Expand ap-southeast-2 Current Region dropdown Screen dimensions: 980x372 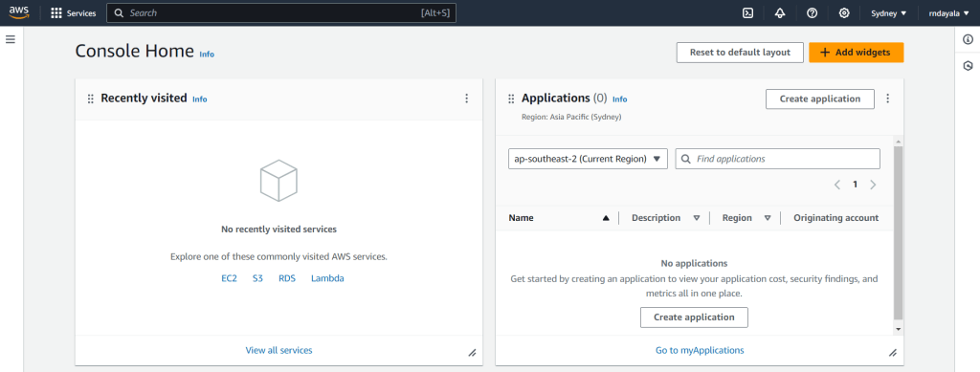coord(589,159)
